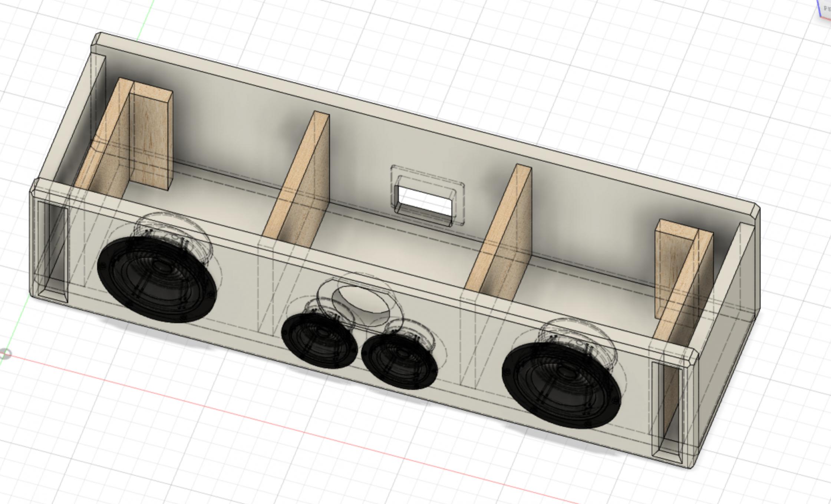
Task: Select the large right woofer speaker
Action: 561,385
